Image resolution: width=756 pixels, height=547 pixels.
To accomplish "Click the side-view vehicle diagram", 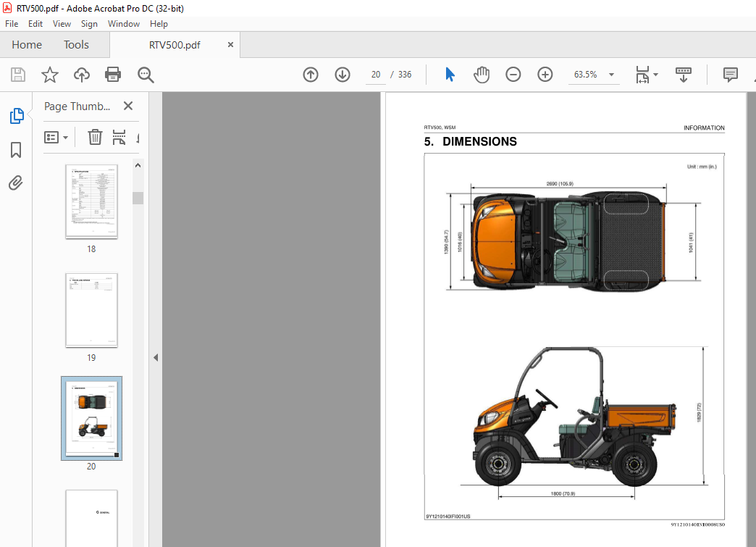I will point(575,417).
